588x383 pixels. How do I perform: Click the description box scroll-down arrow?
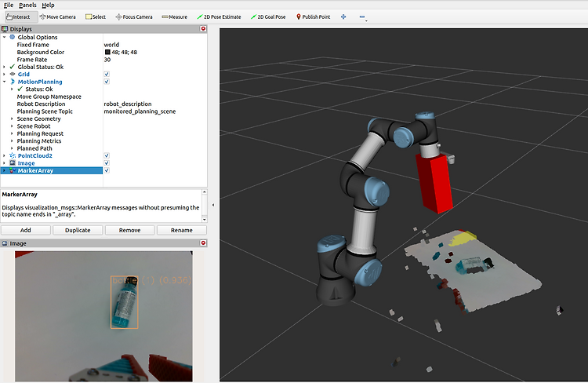205,219
